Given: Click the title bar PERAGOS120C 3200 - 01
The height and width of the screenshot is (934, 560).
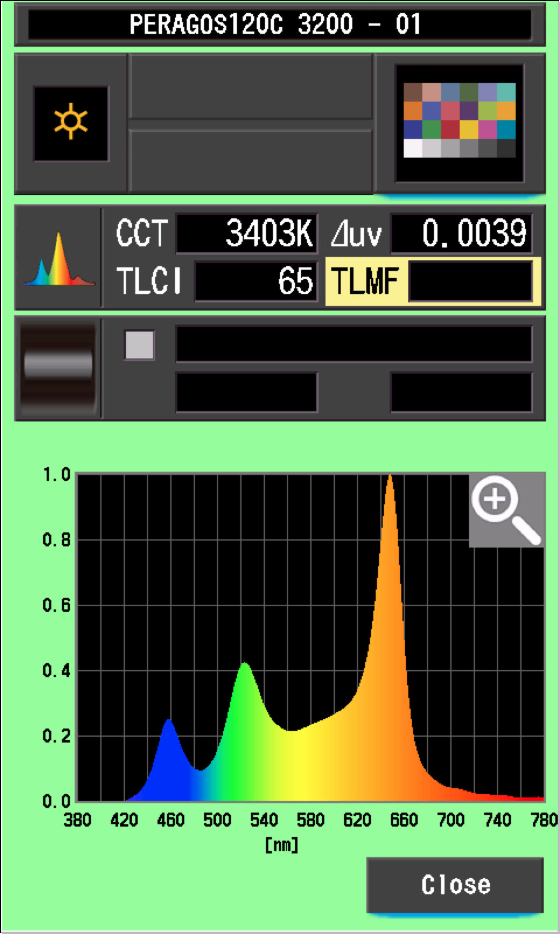Looking at the screenshot, I should click(x=279, y=25).
